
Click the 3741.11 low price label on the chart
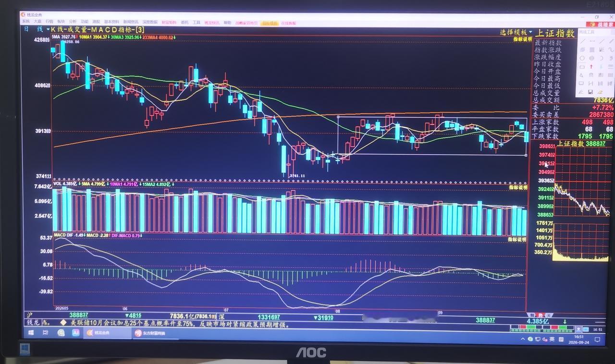point(297,176)
